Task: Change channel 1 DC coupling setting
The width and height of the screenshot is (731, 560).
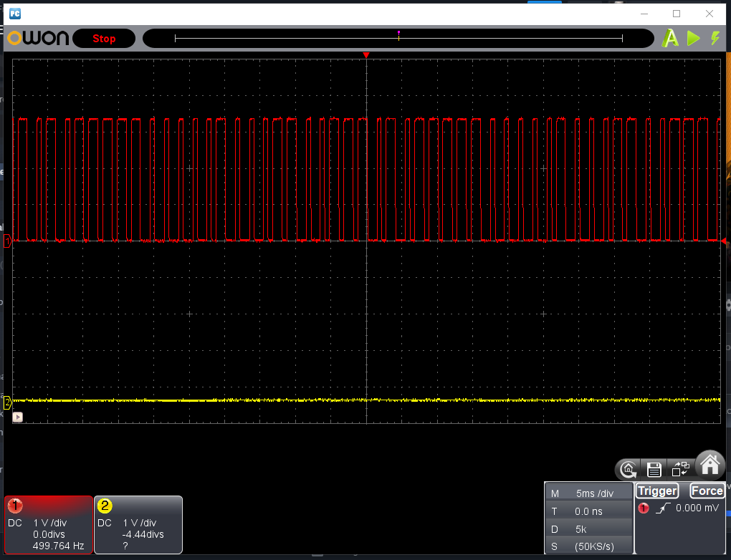Action: point(15,523)
